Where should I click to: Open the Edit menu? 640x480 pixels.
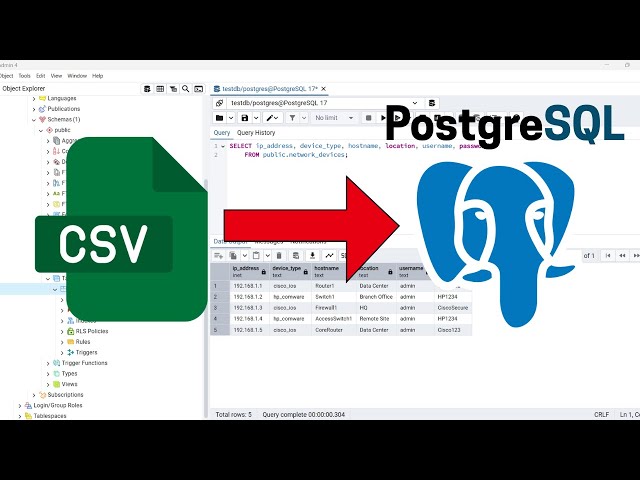(40, 76)
